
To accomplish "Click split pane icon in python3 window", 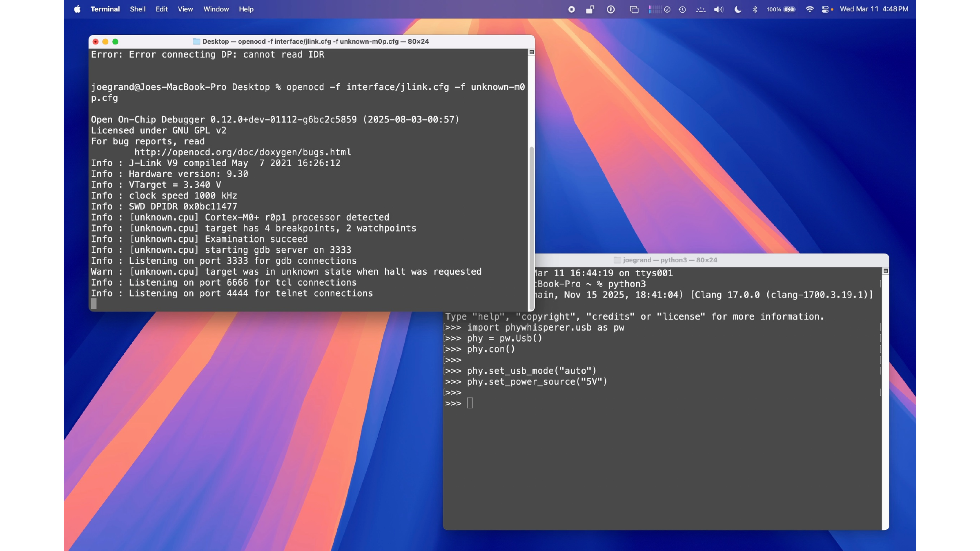I will (885, 271).
